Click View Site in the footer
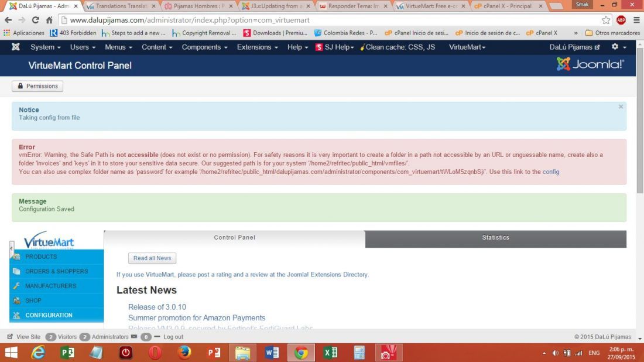This screenshot has height=362, width=644. 24,337
